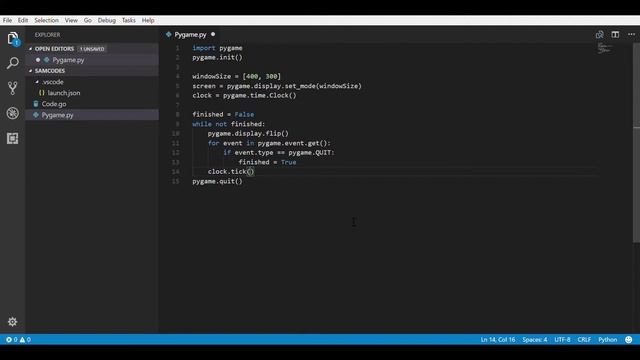Click the warnings count icon in status bar
Screen dimensions: 640x360
(22, 340)
